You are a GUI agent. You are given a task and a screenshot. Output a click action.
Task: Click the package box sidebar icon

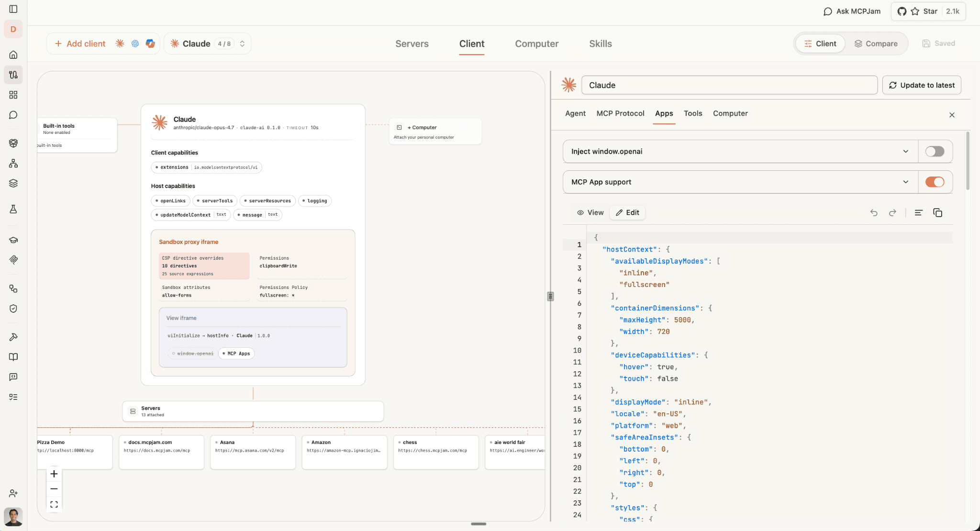13,143
